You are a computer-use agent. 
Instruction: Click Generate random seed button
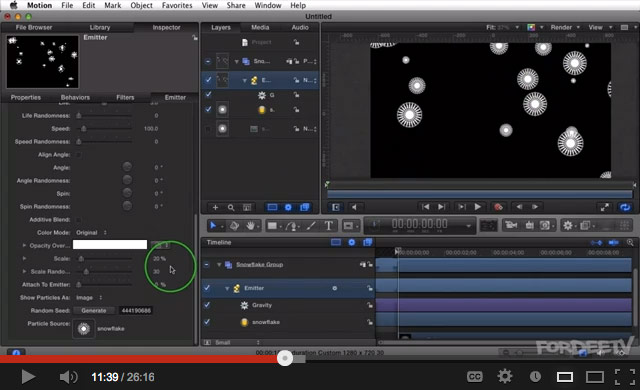click(x=93, y=310)
